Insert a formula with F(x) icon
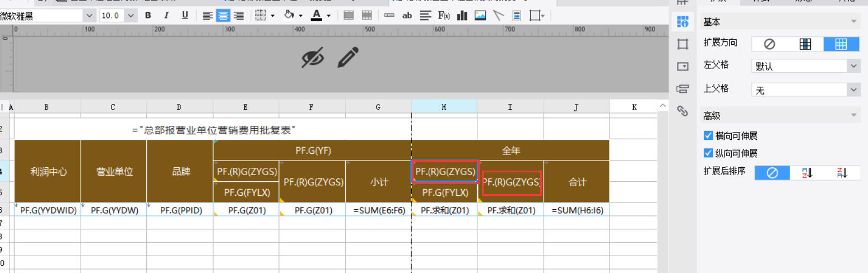The width and height of the screenshot is (868, 273). tap(444, 15)
